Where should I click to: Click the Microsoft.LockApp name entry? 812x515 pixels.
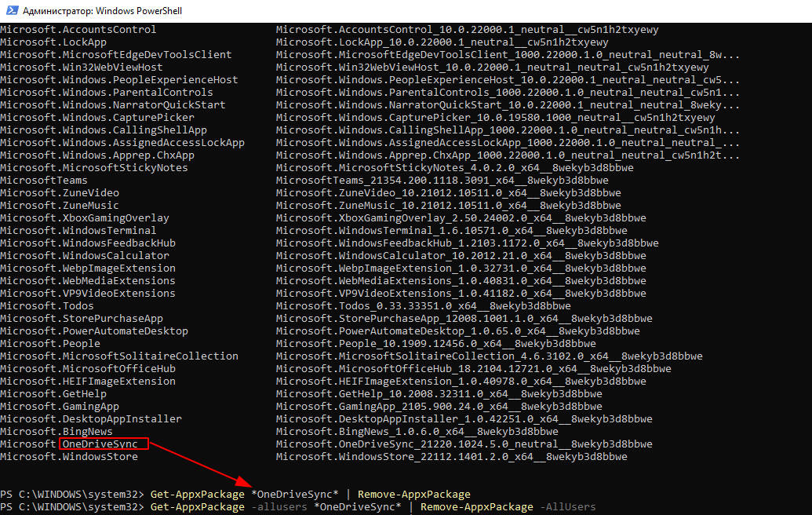tap(53, 42)
